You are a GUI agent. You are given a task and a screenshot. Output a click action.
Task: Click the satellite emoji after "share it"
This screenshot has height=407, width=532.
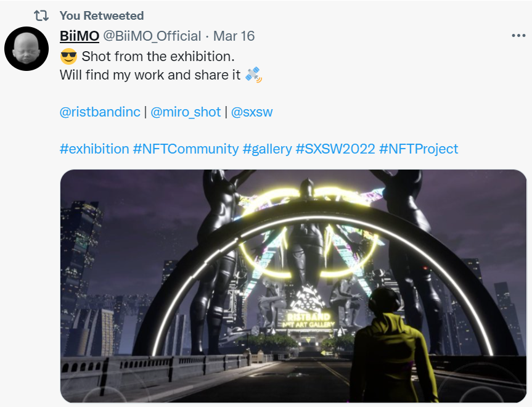pyautogui.click(x=253, y=75)
